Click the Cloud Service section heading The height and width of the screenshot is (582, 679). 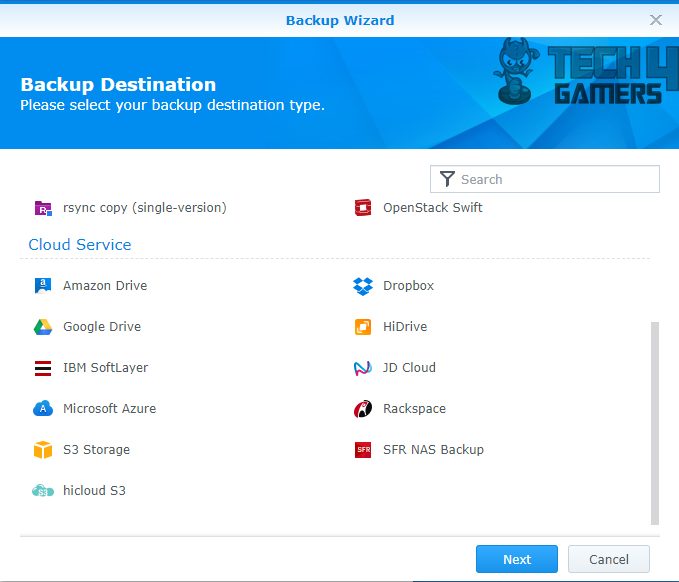[x=80, y=245]
